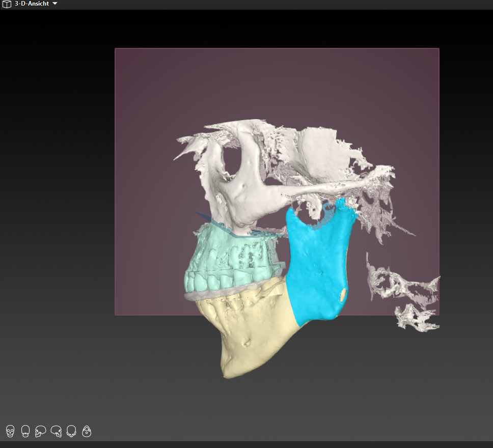Choose the right-facing skull profile view icon
Image resolution: width=493 pixels, height=448 pixels.
pyautogui.click(x=56, y=432)
